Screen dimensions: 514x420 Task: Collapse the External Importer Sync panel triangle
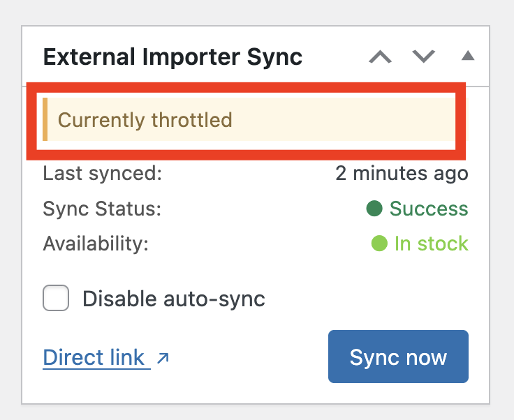point(468,56)
